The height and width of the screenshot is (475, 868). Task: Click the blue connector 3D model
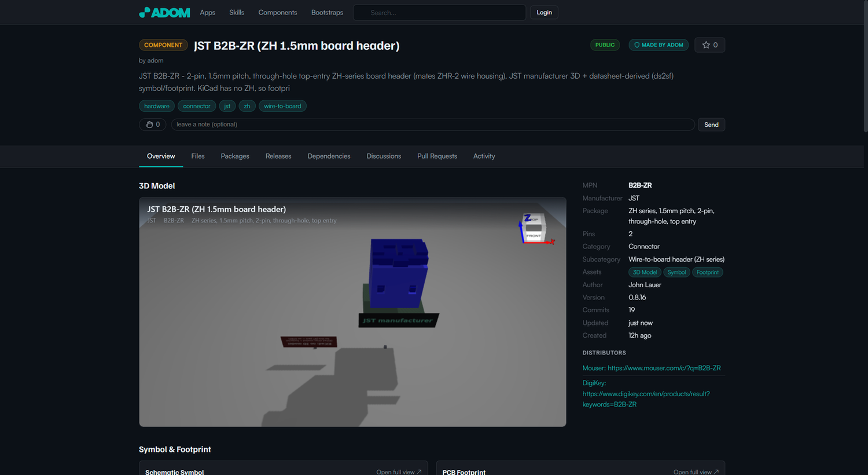point(398,273)
